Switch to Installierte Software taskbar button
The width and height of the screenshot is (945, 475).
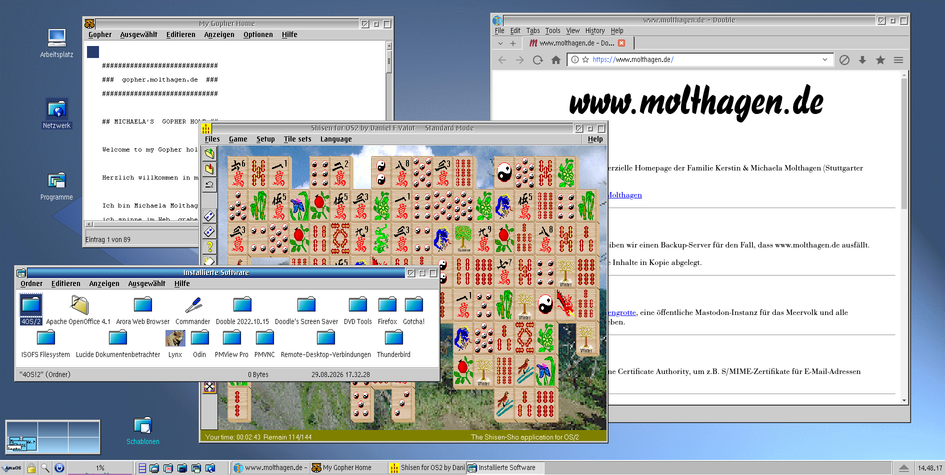pyautogui.click(x=505, y=467)
